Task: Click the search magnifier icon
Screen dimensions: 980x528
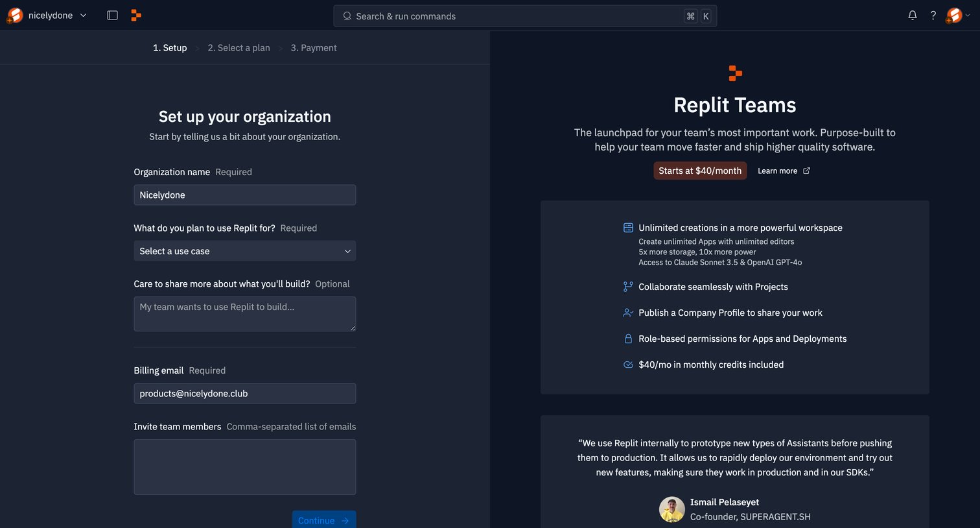Action: pyautogui.click(x=347, y=16)
